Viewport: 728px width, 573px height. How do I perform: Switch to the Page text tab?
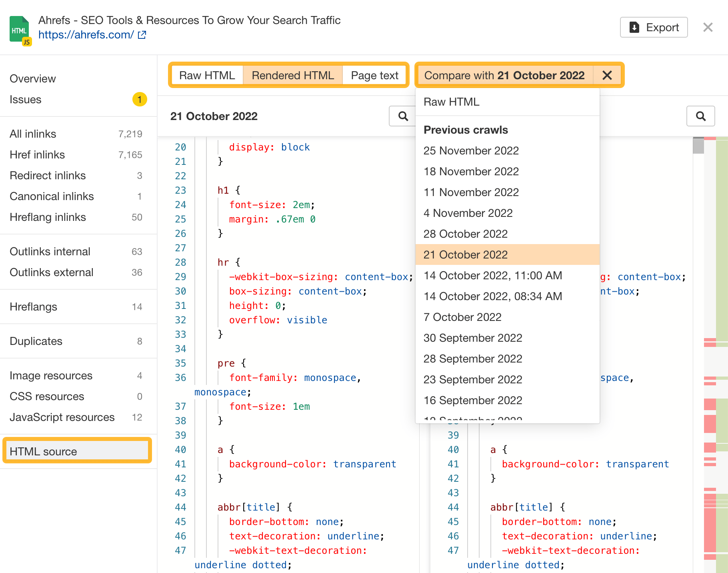click(x=374, y=75)
